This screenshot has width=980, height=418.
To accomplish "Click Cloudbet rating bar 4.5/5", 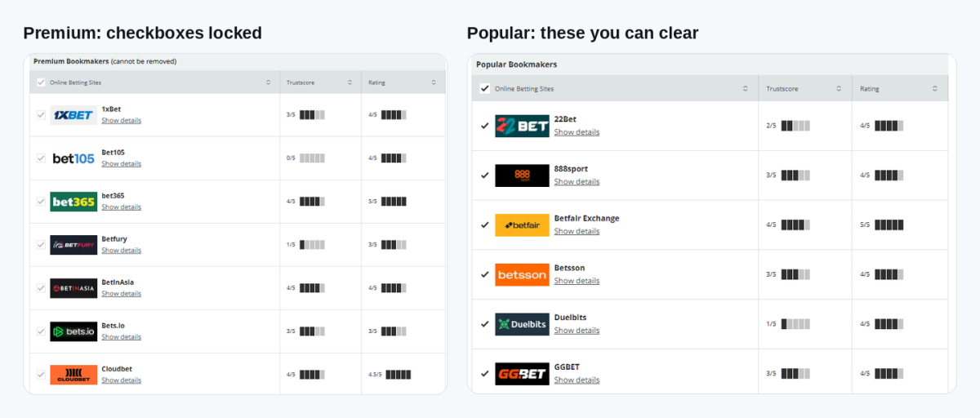I will pos(399,375).
